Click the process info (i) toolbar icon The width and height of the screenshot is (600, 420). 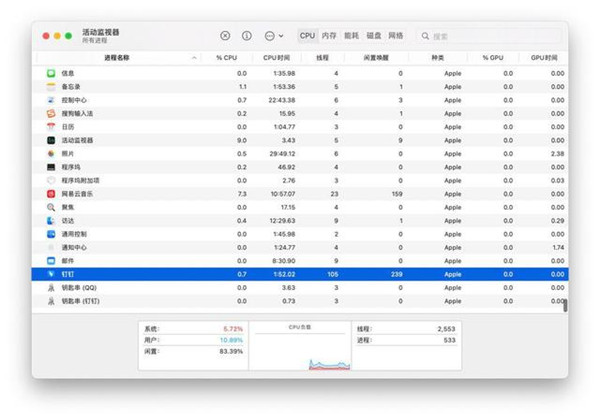coord(246,35)
